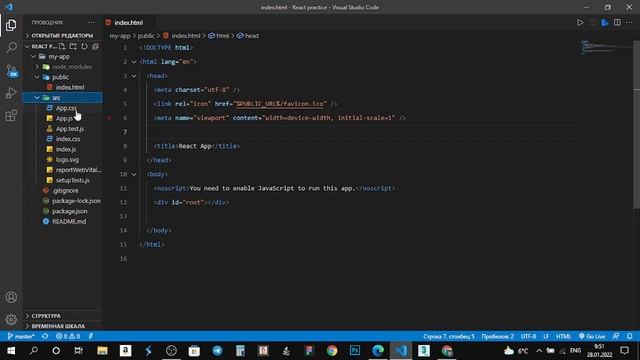This screenshot has height=360, width=640.
Task: Expand the Structure outline section
Action: click(62, 316)
